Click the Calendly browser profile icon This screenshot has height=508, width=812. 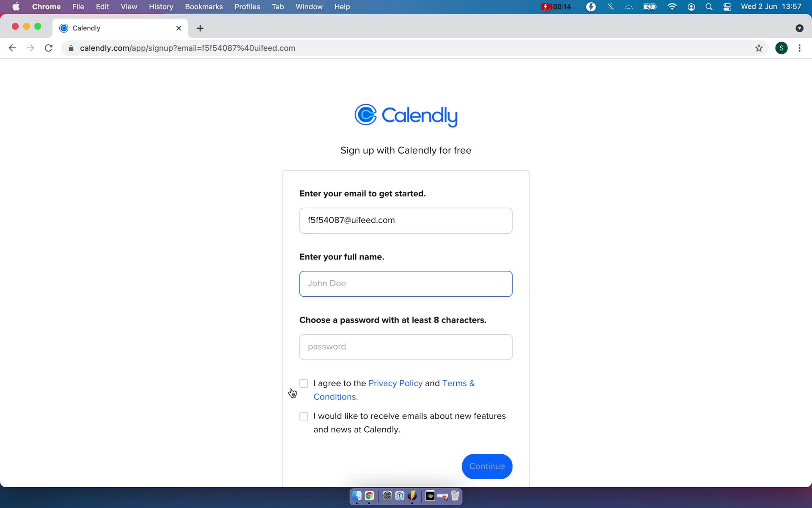[782, 47]
